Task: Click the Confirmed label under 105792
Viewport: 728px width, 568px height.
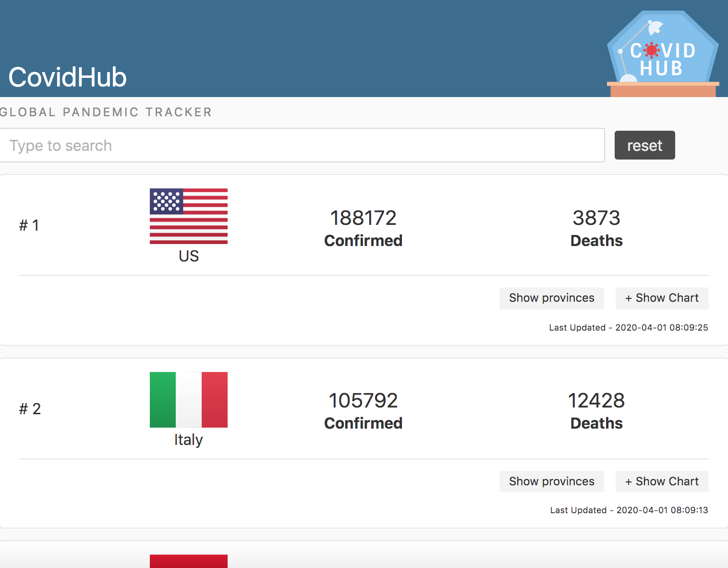Action: (x=364, y=423)
